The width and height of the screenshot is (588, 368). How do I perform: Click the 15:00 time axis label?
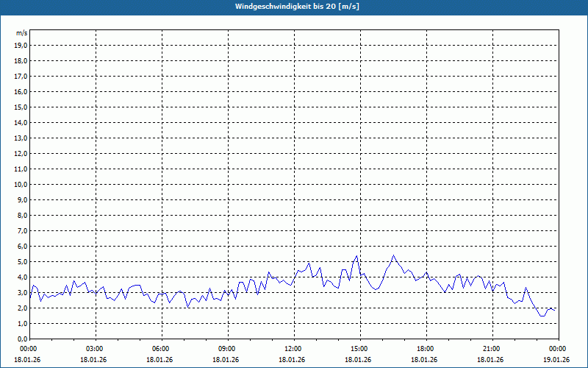pyautogui.click(x=359, y=349)
